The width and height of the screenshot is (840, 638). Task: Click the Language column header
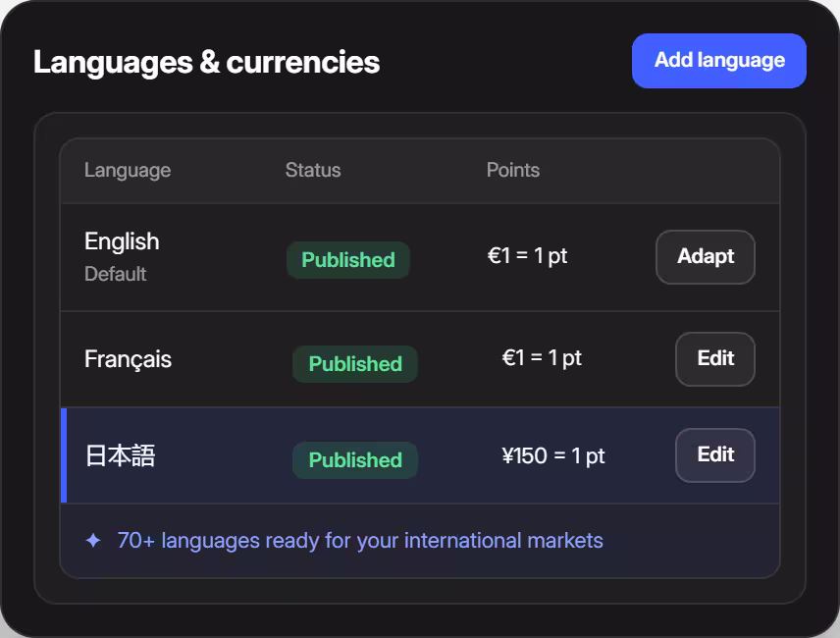tap(128, 171)
